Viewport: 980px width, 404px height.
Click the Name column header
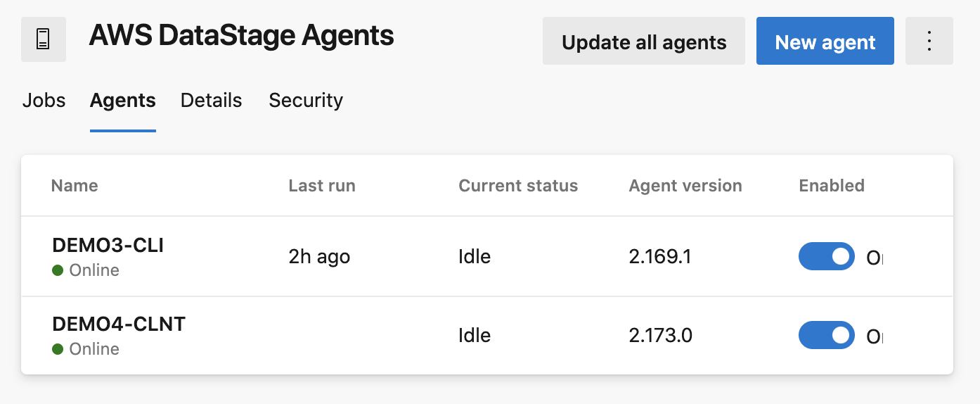[x=75, y=186]
